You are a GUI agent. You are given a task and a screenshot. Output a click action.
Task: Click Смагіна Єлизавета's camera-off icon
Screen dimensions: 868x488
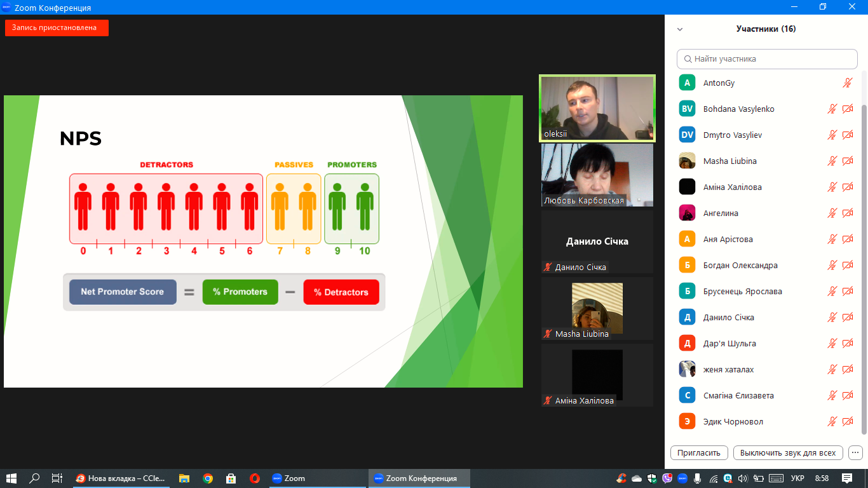click(x=847, y=395)
